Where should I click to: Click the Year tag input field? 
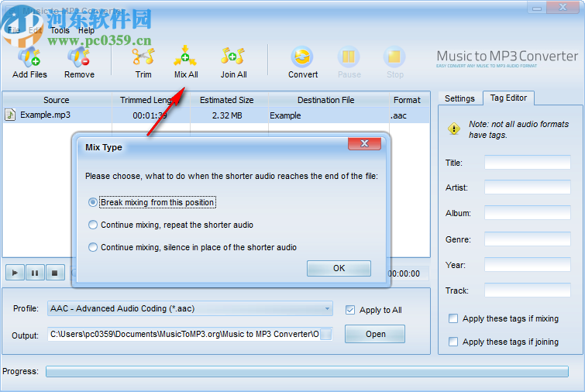click(x=527, y=265)
